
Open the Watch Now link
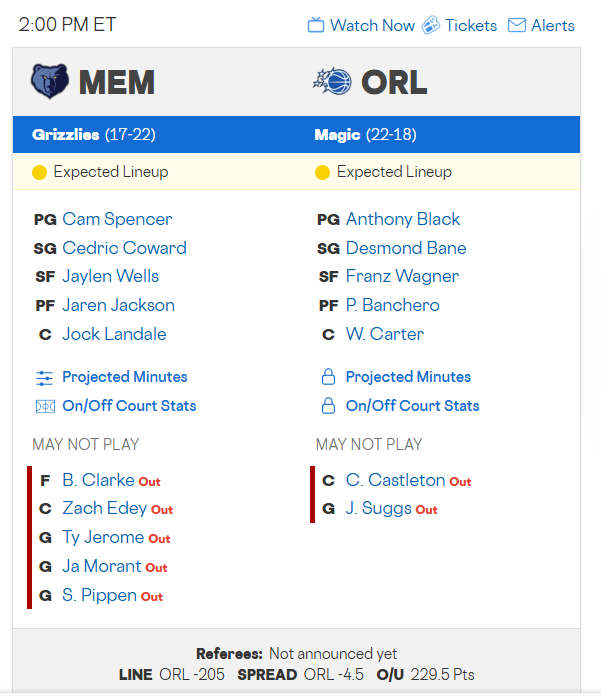tap(372, 26)
